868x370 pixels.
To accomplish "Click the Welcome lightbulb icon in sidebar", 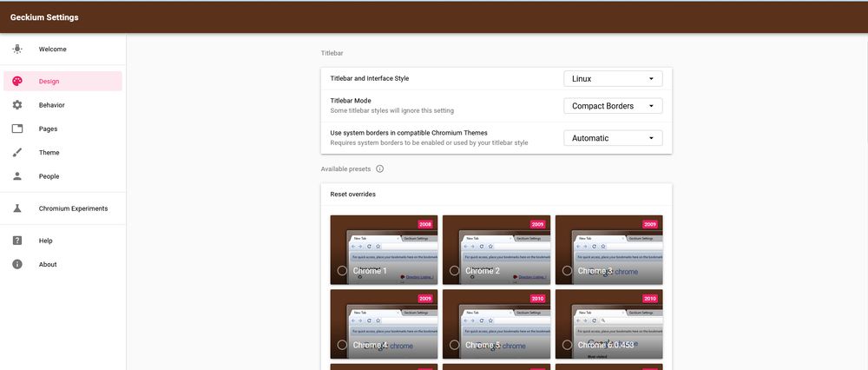I will point(17,50).
